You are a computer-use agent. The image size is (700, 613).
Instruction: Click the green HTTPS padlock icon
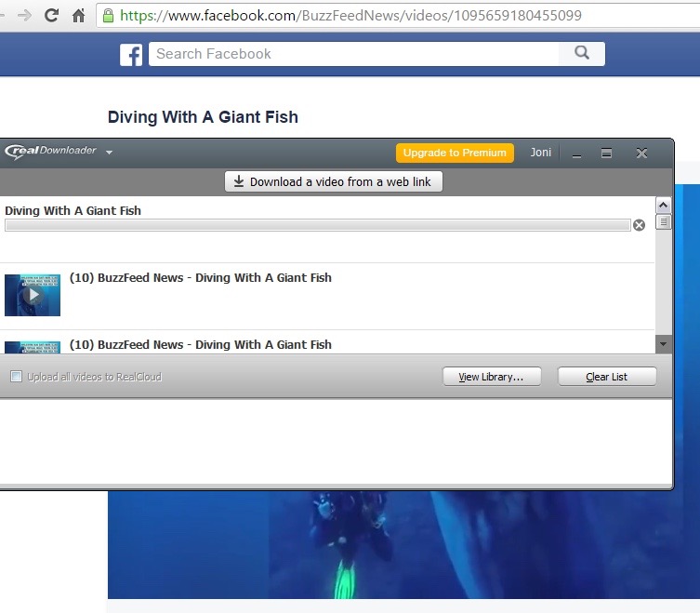pos(108,16)
